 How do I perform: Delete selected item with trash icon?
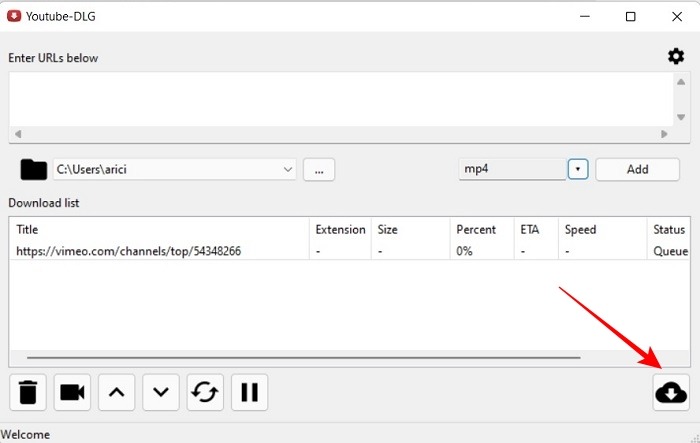[28, 393]
